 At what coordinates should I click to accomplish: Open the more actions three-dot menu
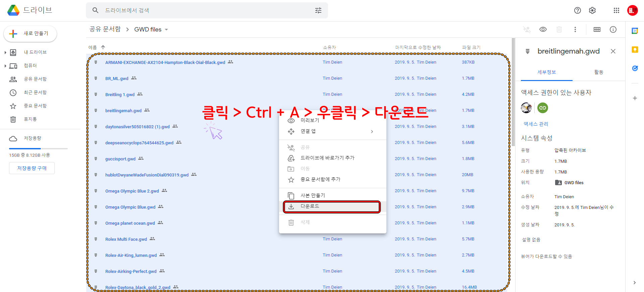(x=575, y=29)
